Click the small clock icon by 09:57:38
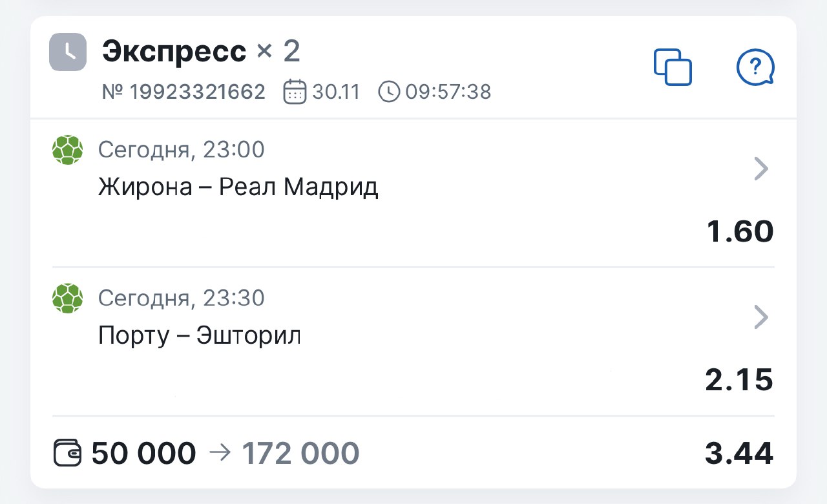Screen dimensions: 827x504 (x=389, y=92)
